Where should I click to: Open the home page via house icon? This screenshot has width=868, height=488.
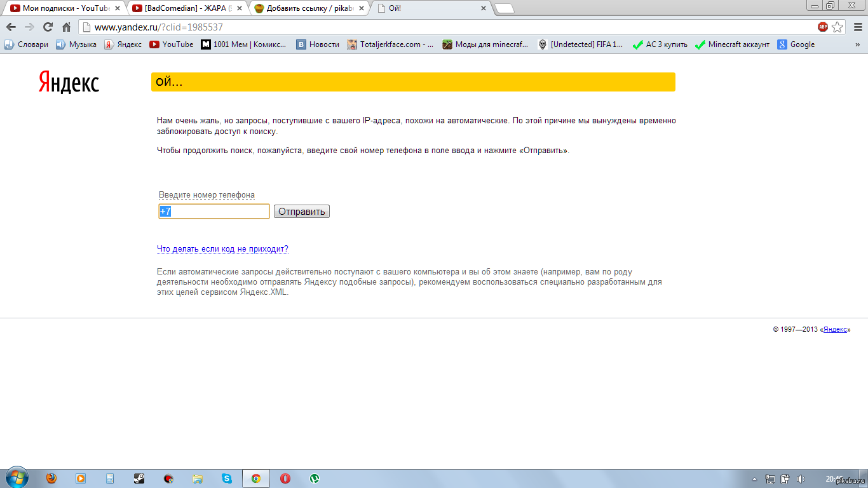click(66, 27)
